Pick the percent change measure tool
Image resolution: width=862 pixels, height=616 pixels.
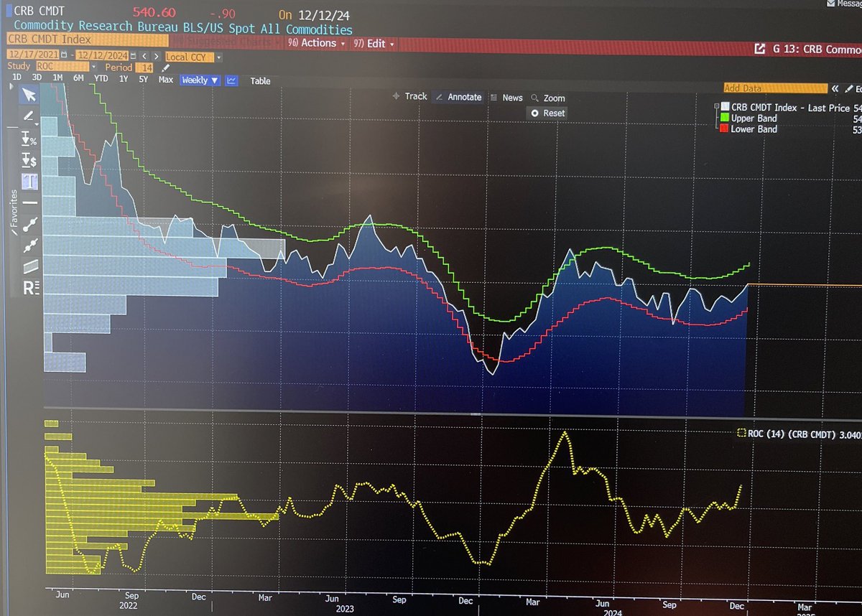pyautogui.click(x=29, y=139)
